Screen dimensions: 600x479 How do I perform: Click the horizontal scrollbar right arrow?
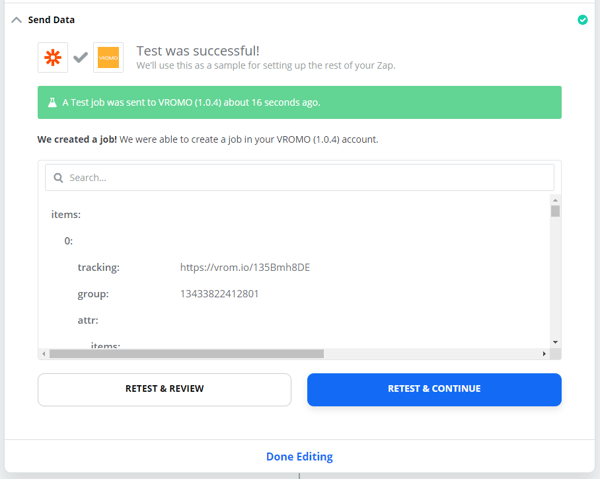coord(544,354)
